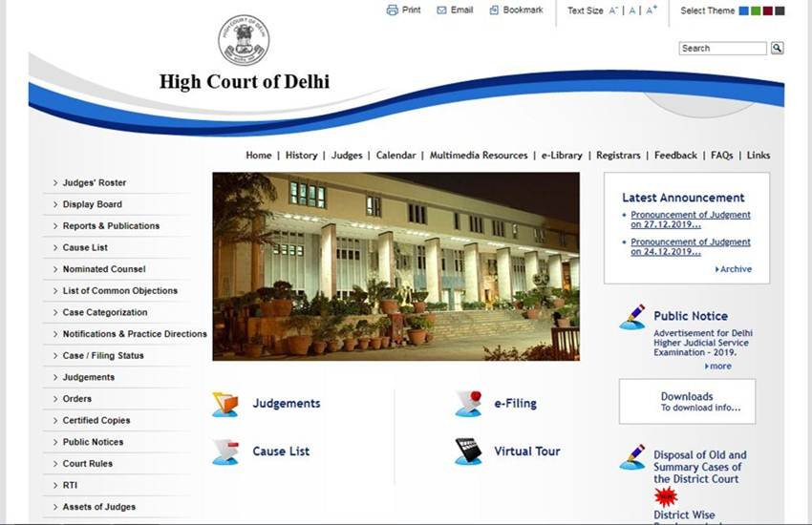Select the green theme color swatch
The width and height of the screenshot is (812, 525).
pyautogui.click(x=756, y=10)
